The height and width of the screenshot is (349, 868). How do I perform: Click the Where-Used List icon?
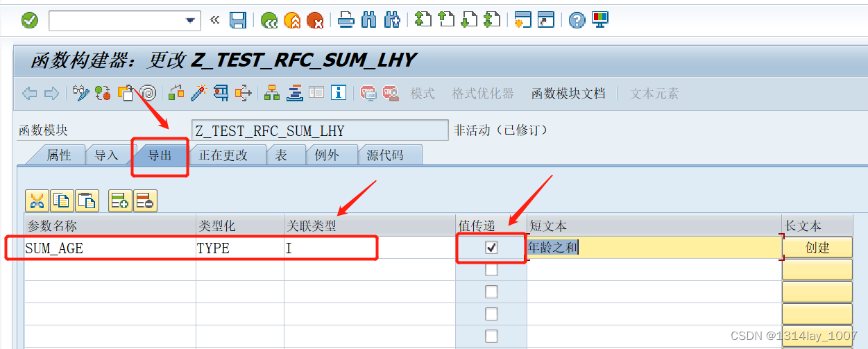point(244,93)
